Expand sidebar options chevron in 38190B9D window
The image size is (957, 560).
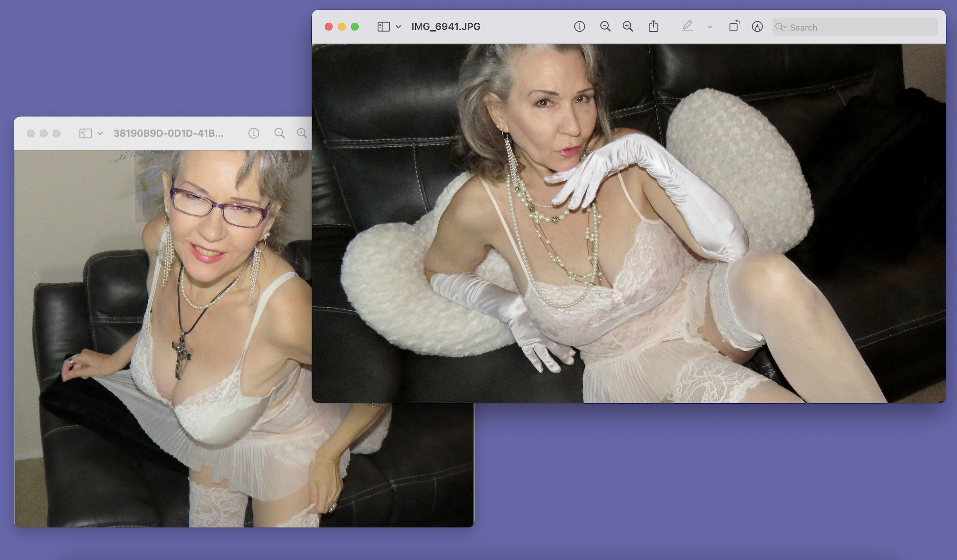click(x=100, y=134)
